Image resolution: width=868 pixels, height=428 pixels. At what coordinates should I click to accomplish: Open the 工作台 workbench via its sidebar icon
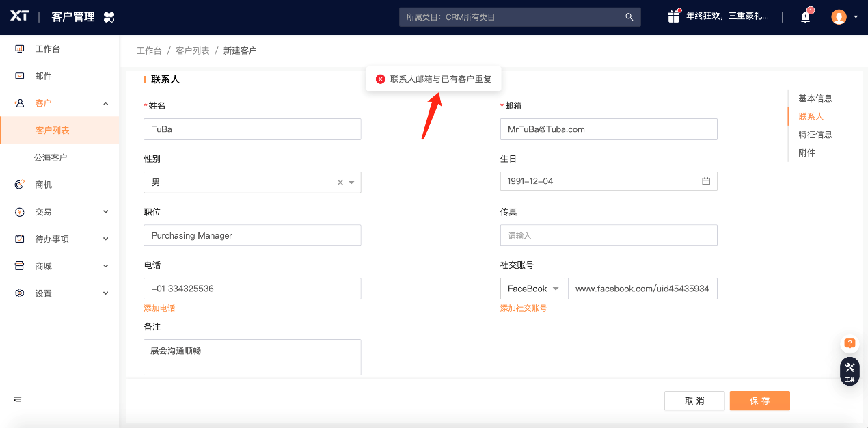(x=19, y=49)
